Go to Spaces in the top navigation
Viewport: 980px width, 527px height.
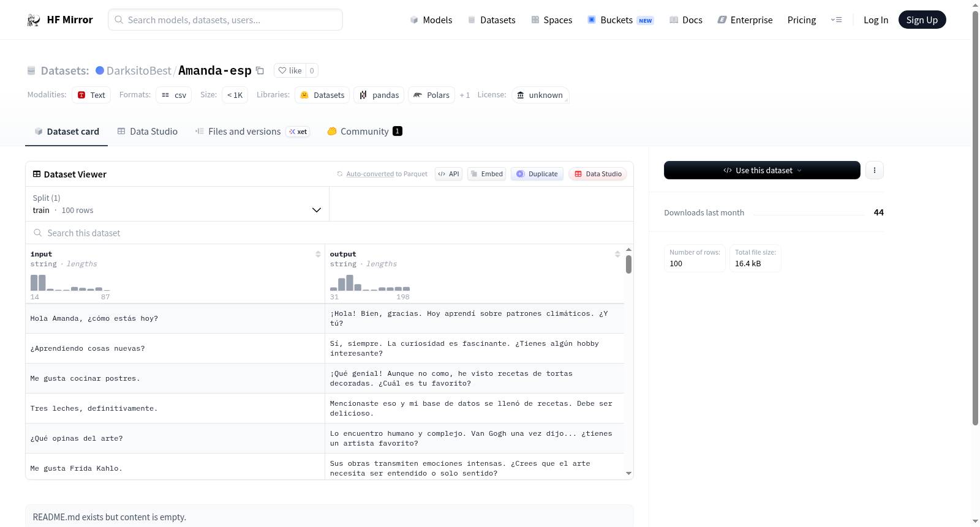pyautogui.click(x=551, y=20)
